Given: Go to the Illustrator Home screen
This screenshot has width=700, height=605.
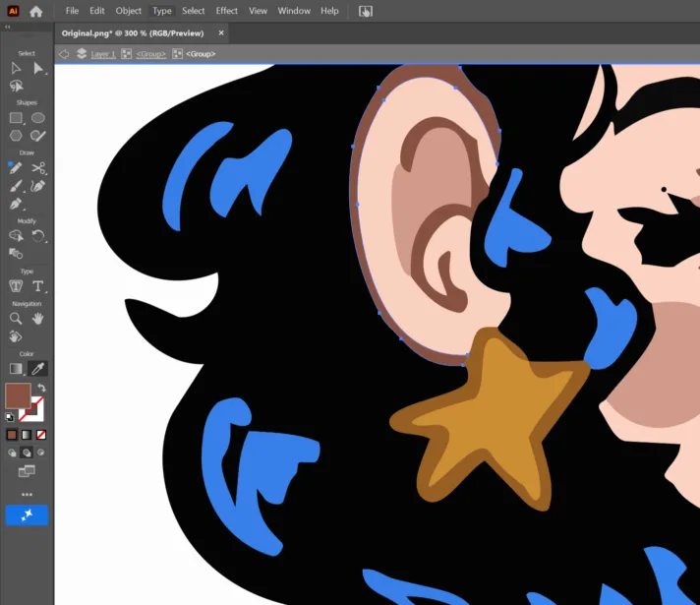Looking at the screenshot, I should [35, 11].
